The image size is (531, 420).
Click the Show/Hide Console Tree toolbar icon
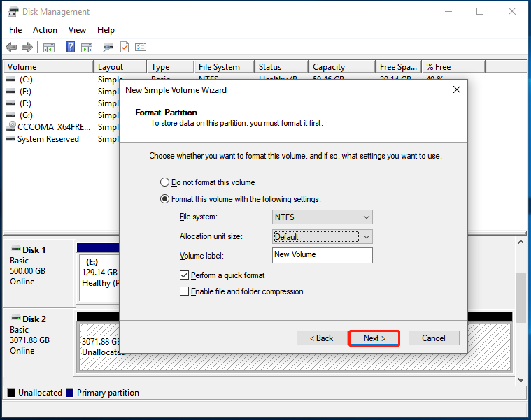[x=49, y=48]
